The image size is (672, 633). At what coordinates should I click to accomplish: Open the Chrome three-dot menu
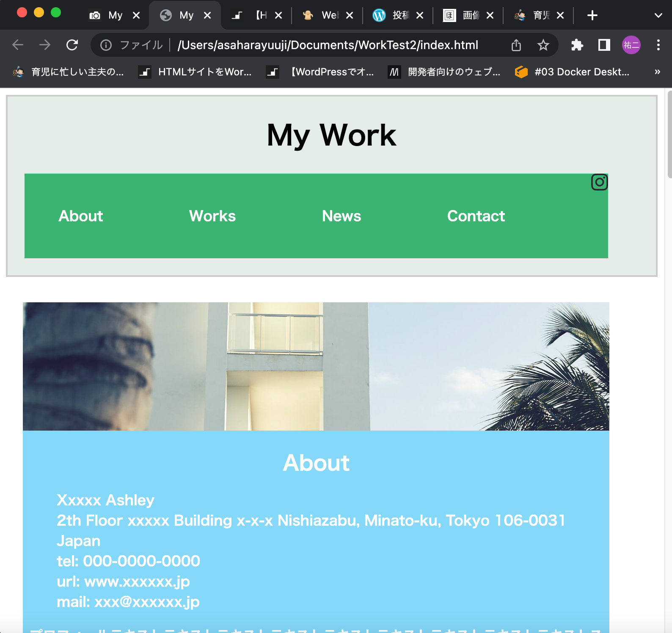(658, 45)
